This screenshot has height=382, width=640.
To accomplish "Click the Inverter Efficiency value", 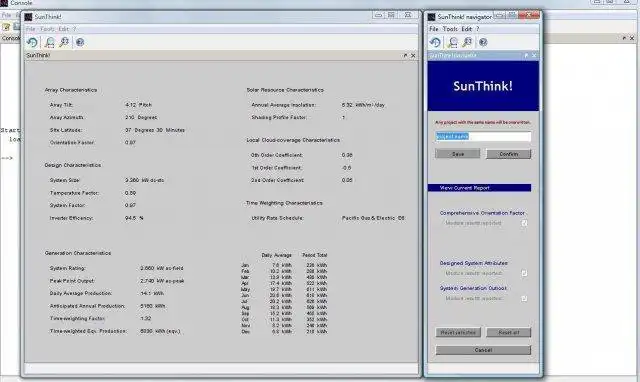I will coord(134,218).
